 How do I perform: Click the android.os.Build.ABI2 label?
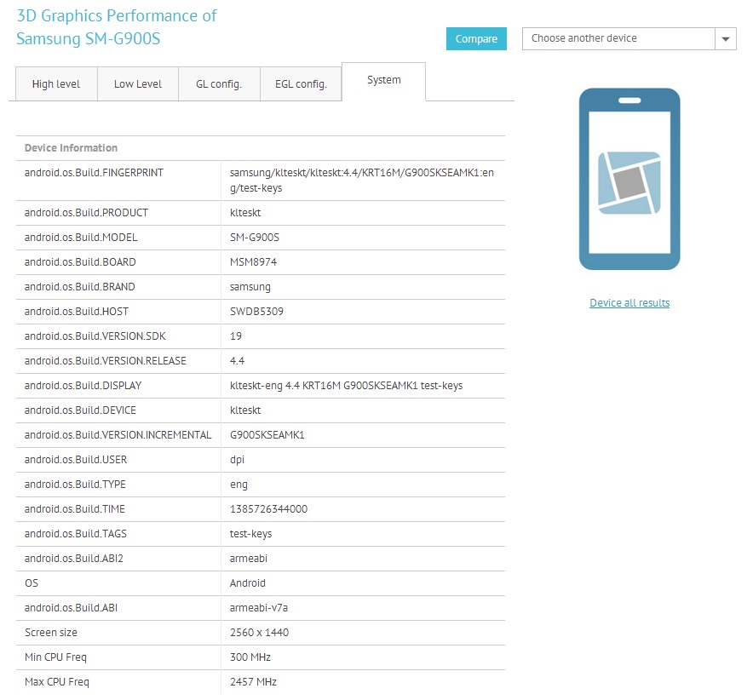[x=74, y=559]
